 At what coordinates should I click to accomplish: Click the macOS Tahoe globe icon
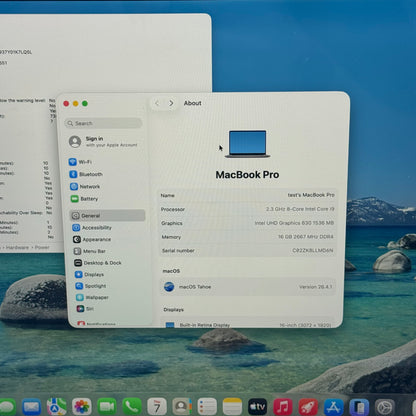click(x=169, y=287)
